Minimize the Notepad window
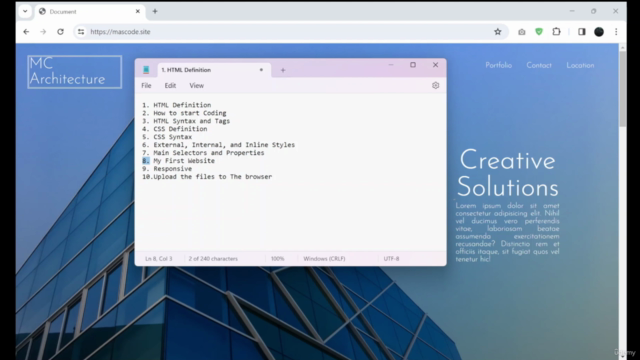 coord(391,65)
